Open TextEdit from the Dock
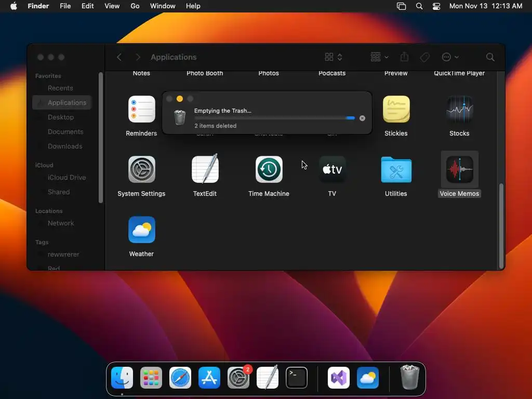Image resolution: width=532 pixels, height=399 pixels. [x=268, y=377]
